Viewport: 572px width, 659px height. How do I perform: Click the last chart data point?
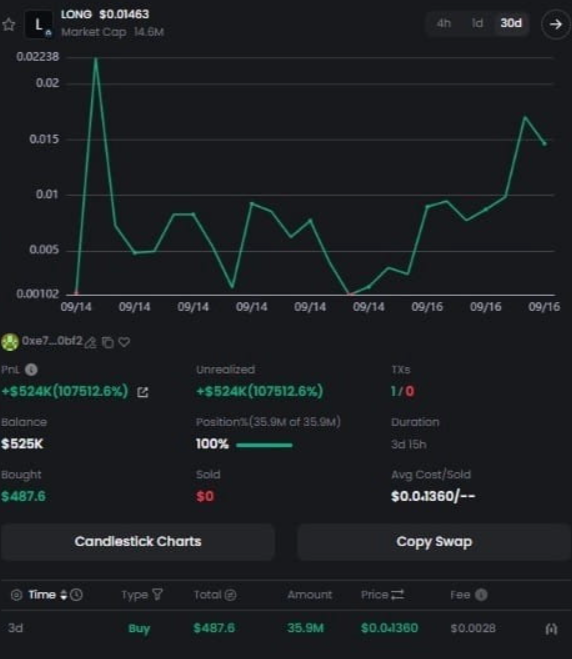pos(545,144)
